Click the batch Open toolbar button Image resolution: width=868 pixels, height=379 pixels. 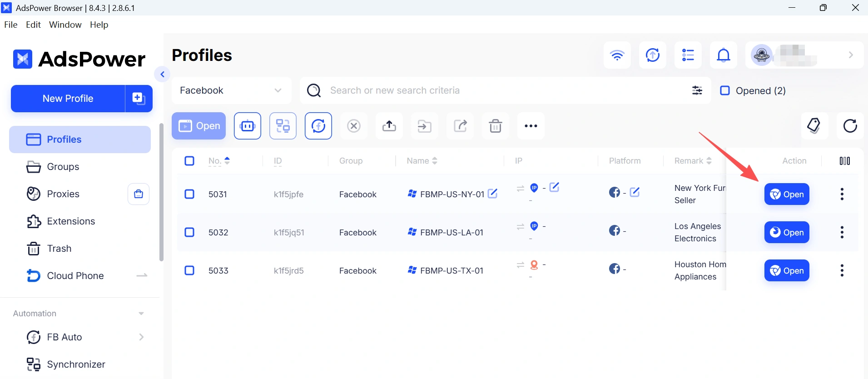point(198,126)
